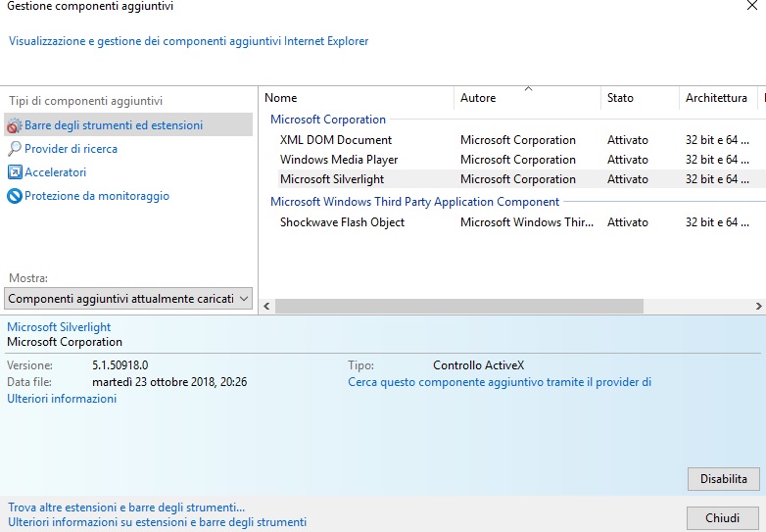
Task: Click Attivato status of XML DOM Document
Action: (627, 140)
